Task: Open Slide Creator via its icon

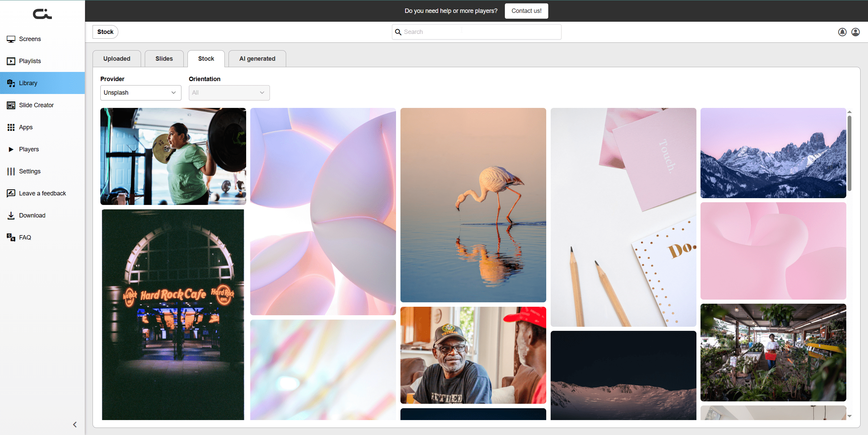Action: (11, 105)
